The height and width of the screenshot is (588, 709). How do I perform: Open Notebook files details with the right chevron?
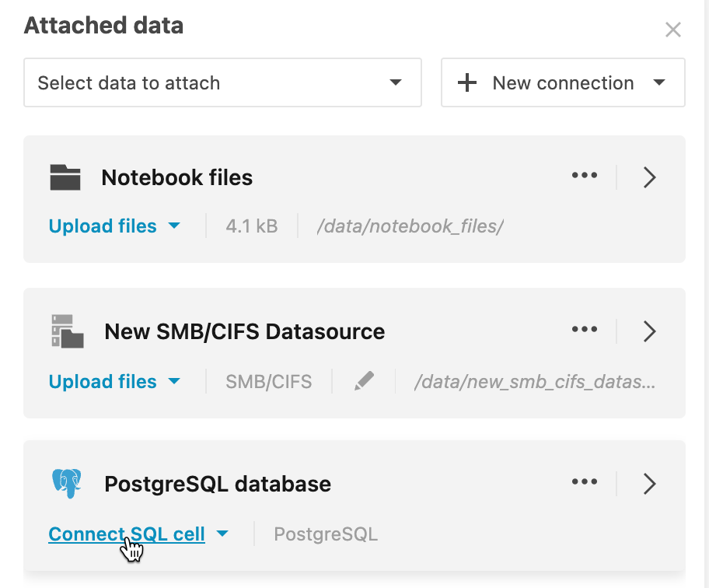tap(650, 177)
